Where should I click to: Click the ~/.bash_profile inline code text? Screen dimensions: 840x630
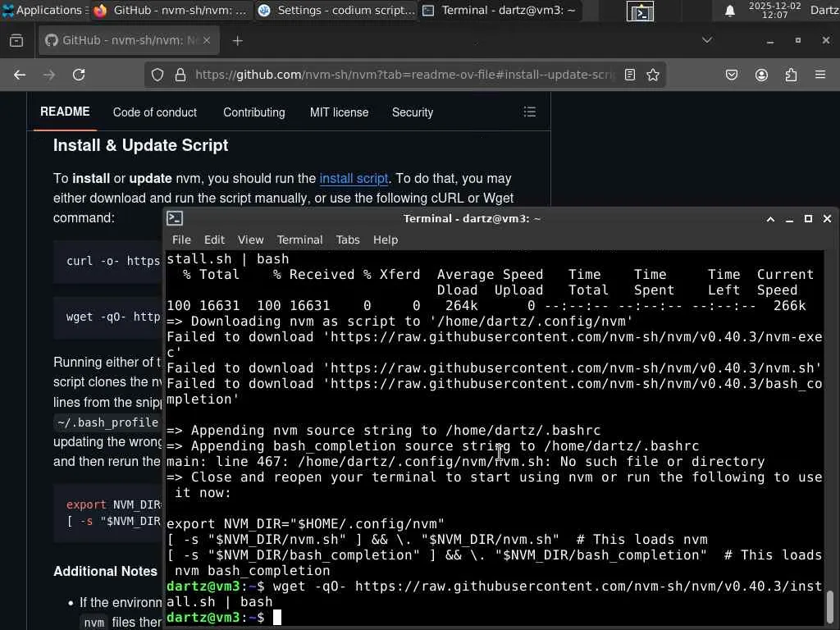107,422
